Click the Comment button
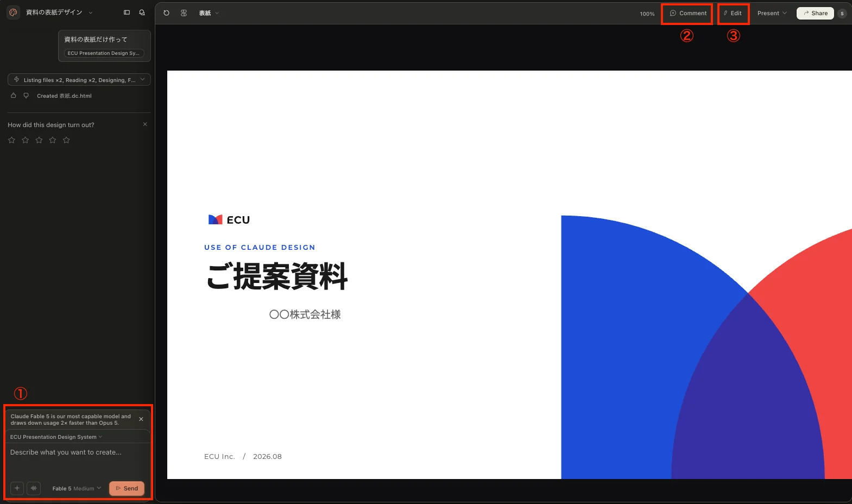 tap(688, 13)
